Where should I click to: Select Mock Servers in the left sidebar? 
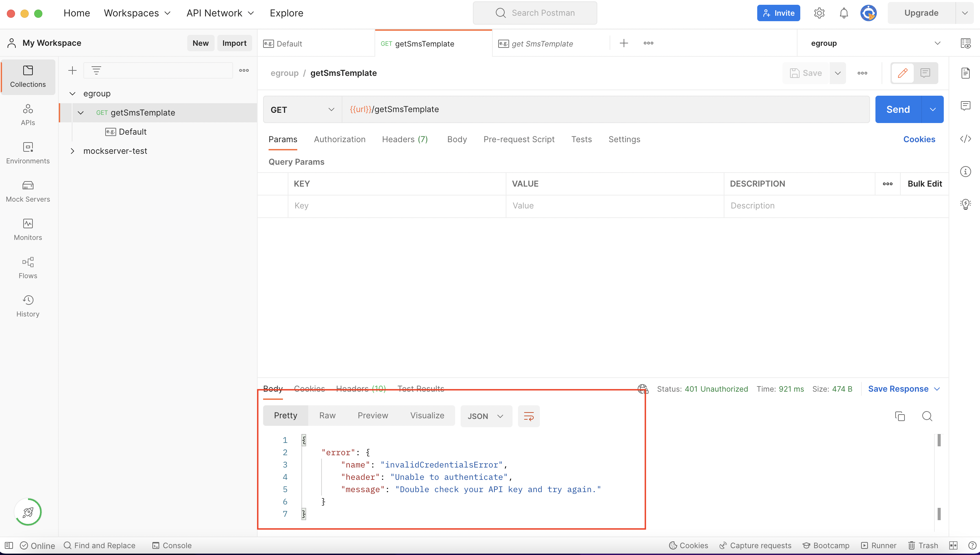click(x=27, y=191)
